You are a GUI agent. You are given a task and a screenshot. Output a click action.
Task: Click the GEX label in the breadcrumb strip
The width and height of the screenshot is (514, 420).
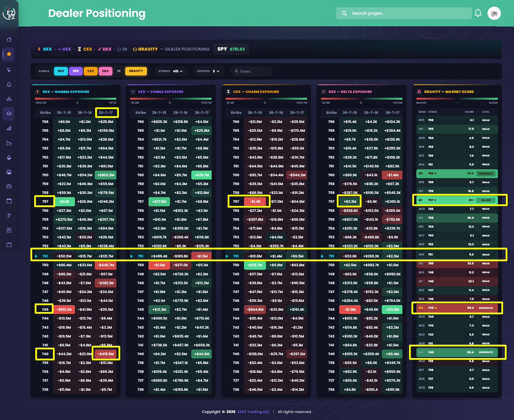[x=48, y=49]
